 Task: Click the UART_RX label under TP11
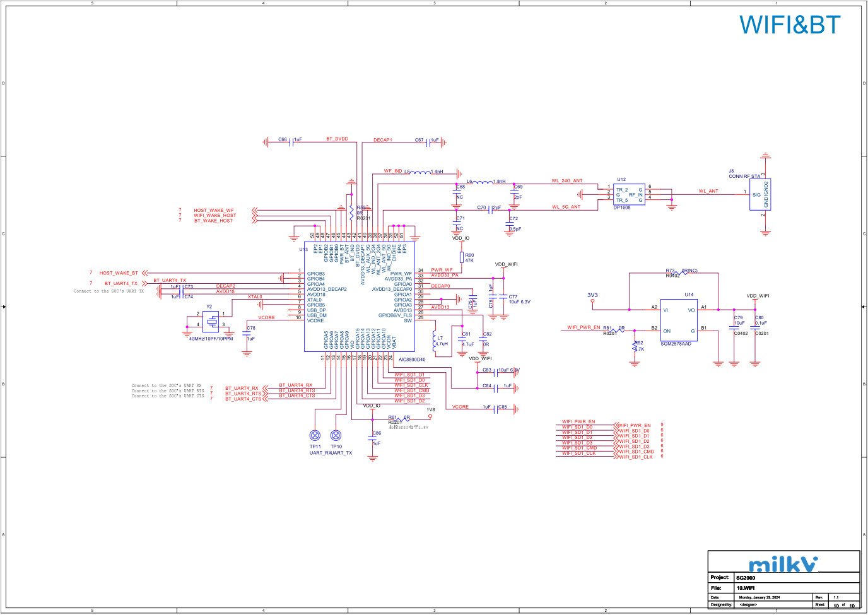coord(320,453)
